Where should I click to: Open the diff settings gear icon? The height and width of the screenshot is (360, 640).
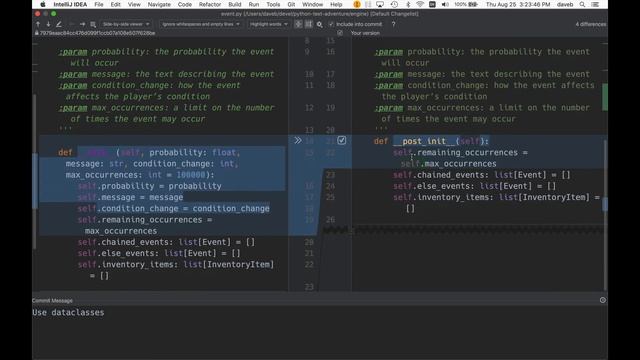click(x=320, y=24)
